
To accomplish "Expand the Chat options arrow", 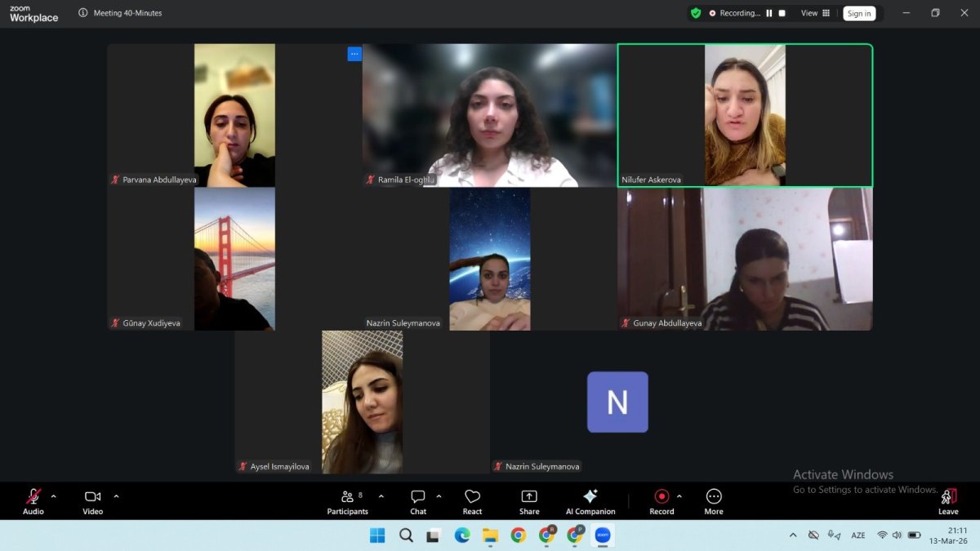I will coord(439,495).
